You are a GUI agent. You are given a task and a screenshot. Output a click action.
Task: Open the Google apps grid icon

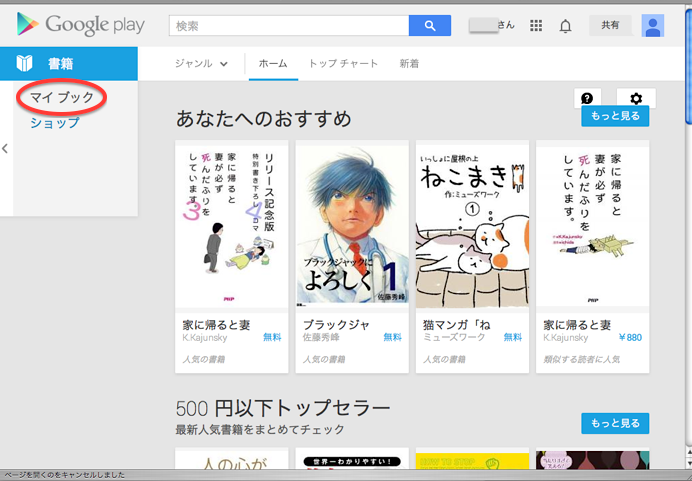pyautogui.click(x=536, y=26)
